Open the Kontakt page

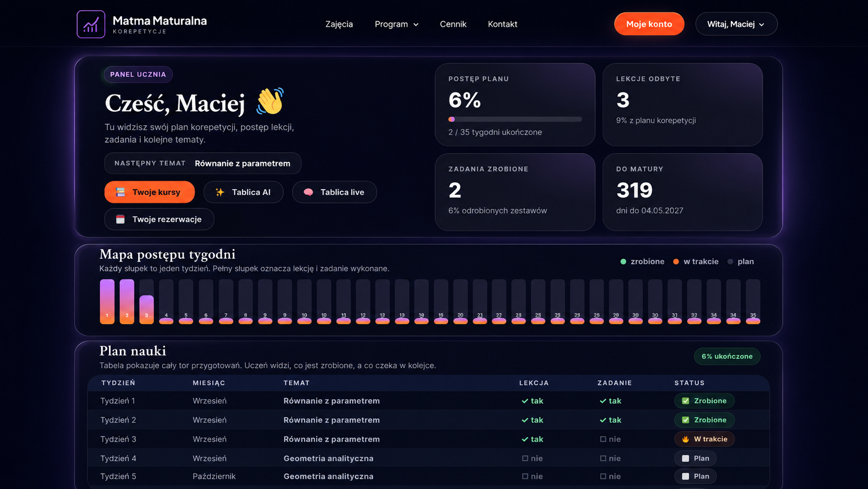[503, 24]
